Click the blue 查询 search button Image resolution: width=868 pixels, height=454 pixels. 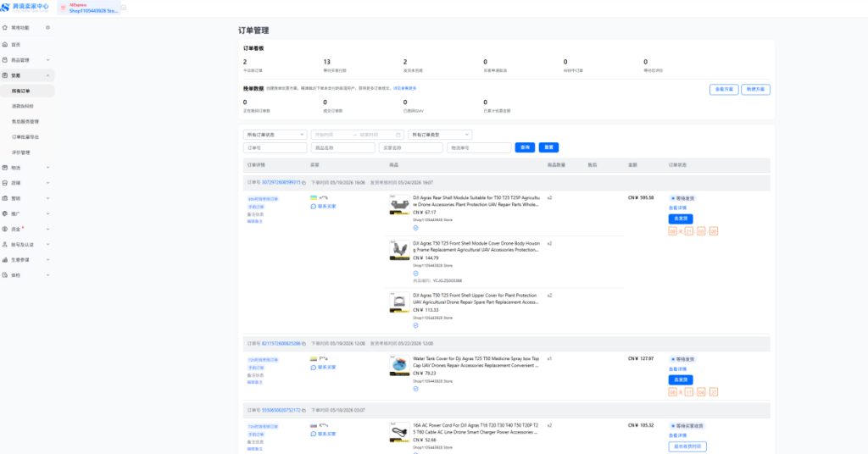coord(525,147)
